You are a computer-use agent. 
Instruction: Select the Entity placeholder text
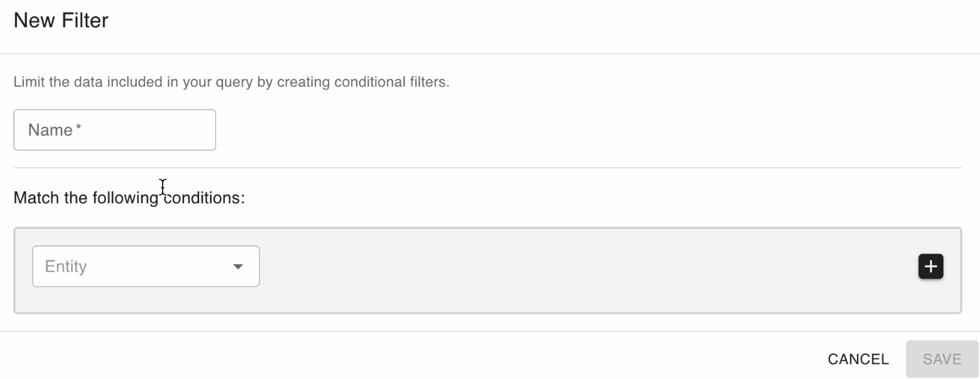coord(66,267)
